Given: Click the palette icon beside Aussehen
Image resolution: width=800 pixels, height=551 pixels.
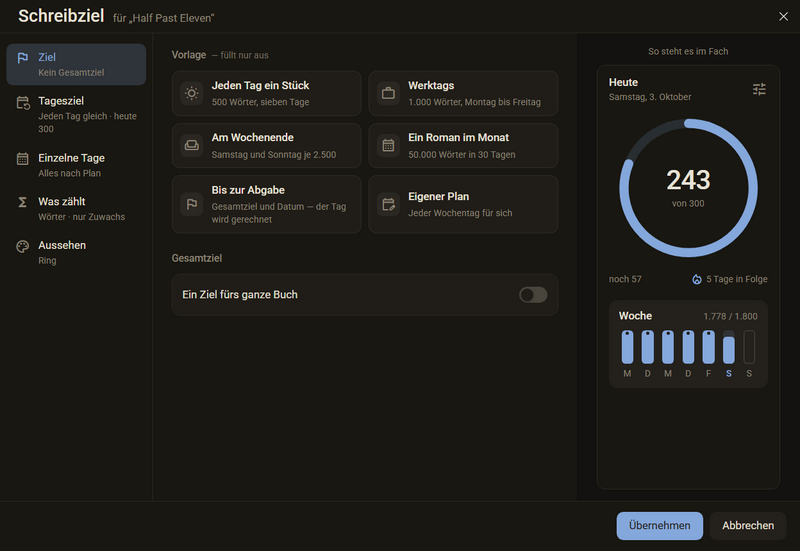Looking at the screenshot, I should point(22,246).
